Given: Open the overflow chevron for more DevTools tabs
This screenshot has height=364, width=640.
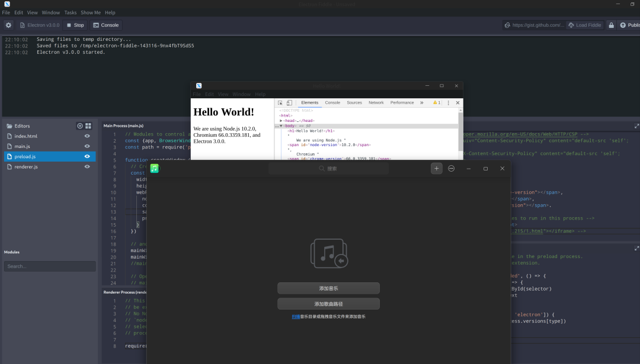Looking at the screenshot, I should pyautogui.click(x=421, y=102).
